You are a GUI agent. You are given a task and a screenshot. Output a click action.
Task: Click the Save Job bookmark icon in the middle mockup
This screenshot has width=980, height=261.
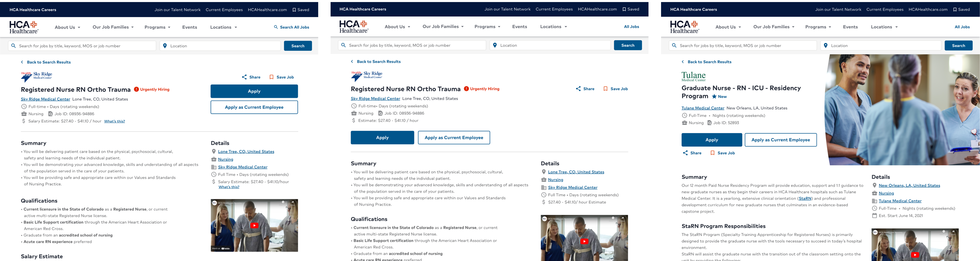pyautogui.click(x=605, y=89)
